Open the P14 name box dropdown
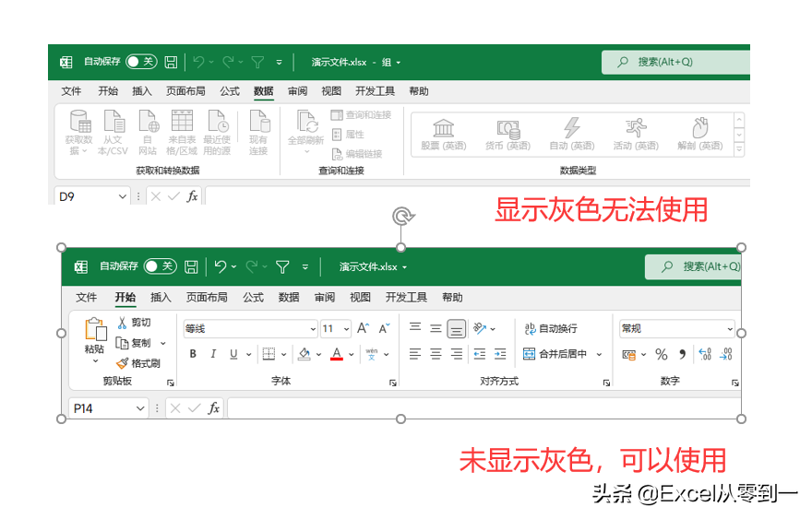 pos(140,408)
